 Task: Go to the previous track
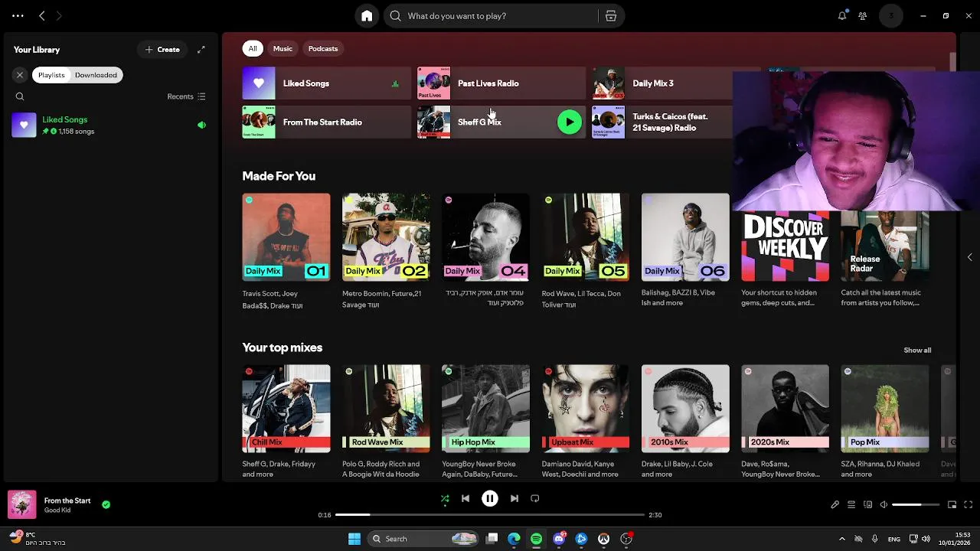pyautogui.click(x=465, y=498)
